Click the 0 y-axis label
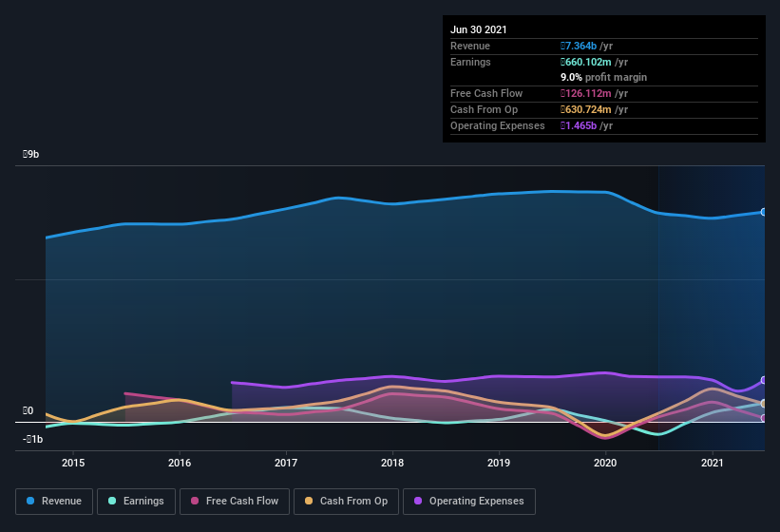Image resolution: width=780 pixels, height=532 pixels. pos(28,410)
